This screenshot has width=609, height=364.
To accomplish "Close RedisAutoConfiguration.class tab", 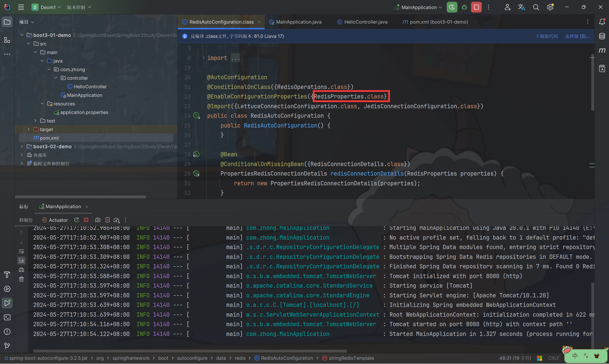I will [x=259, y=22].
